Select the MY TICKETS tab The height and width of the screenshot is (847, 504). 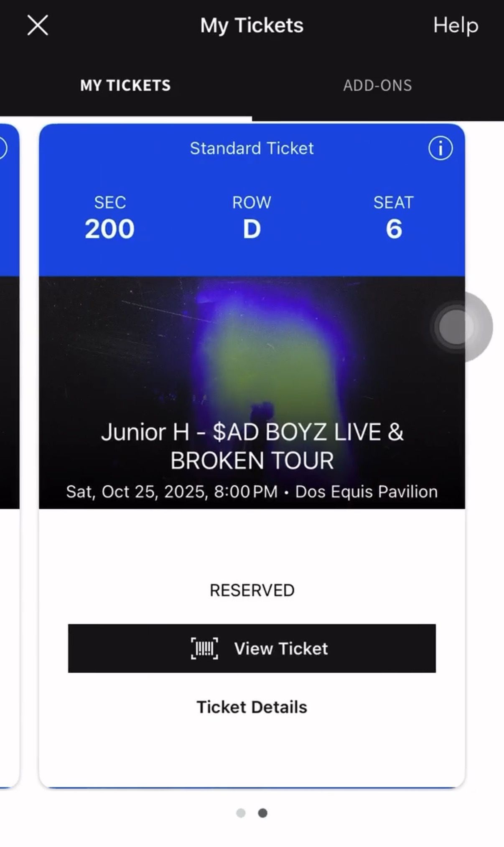pos(125,86)
